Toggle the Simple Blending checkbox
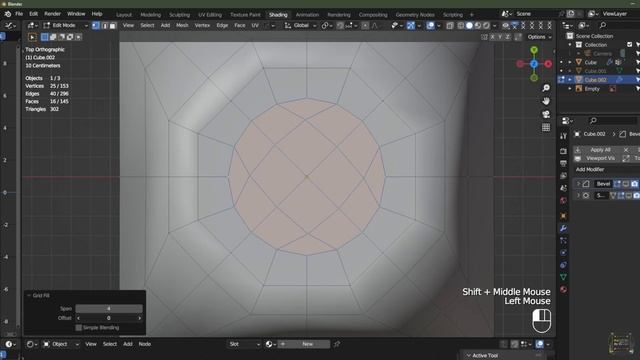This screenshot has width=640, height=360. [x=78, y=328]
